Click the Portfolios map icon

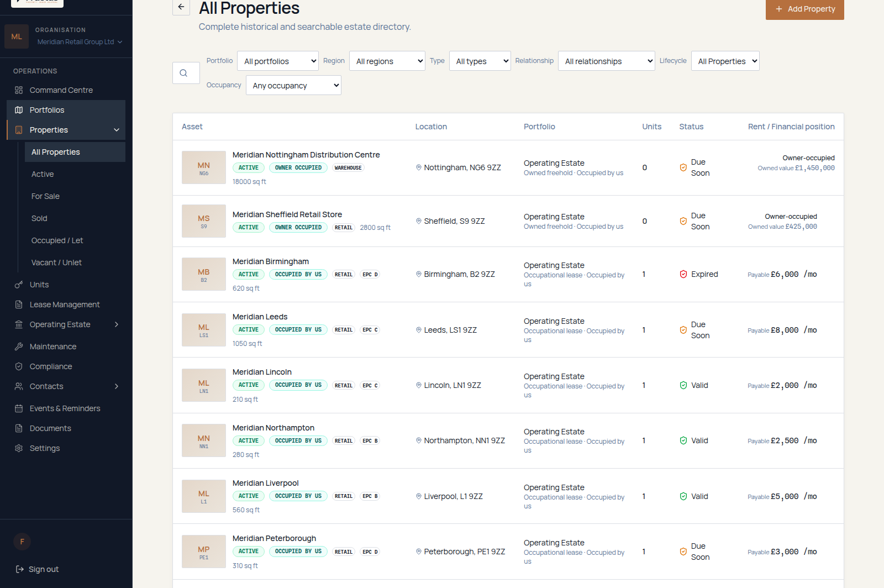[19, 110]
